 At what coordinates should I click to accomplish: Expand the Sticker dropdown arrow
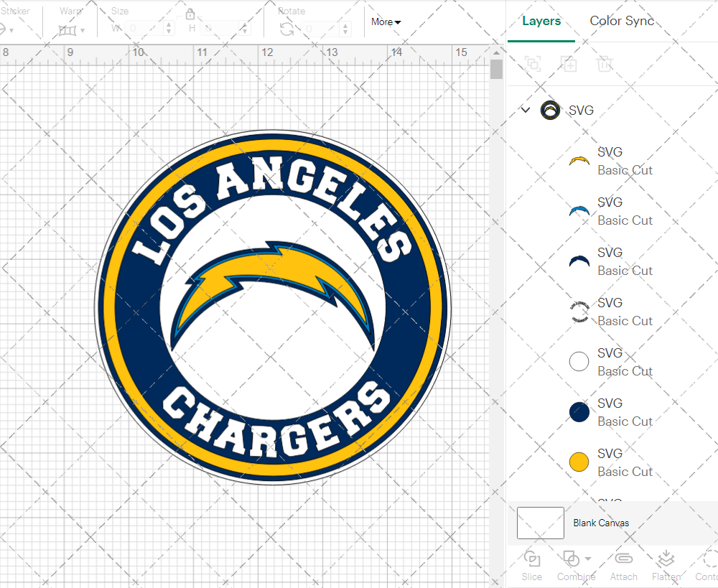pos(11,31)
